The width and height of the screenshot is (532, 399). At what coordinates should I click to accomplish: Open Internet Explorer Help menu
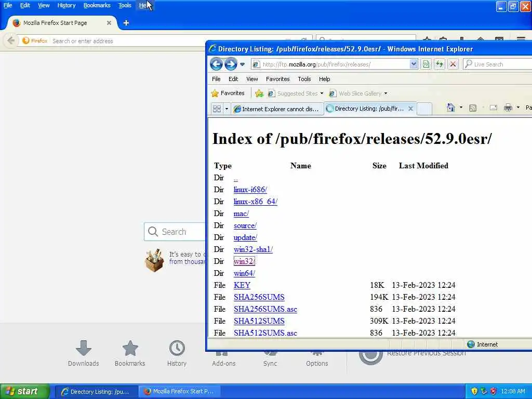[x=324, y=79]
